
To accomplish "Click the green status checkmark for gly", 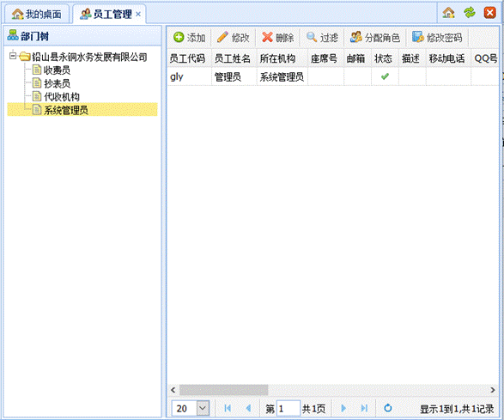I will pos(385,76).
